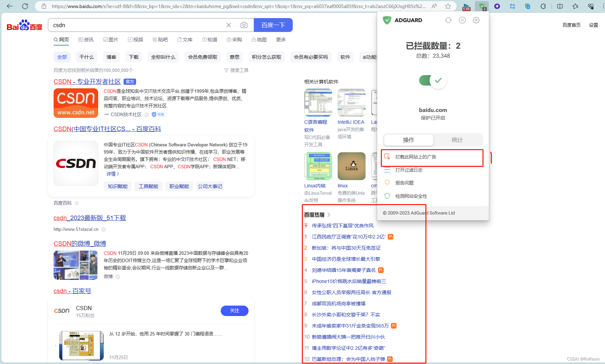Refresh page via AdGuard popup refresh icon
This screenshot has width=605, height=364.
click(448, 20)
